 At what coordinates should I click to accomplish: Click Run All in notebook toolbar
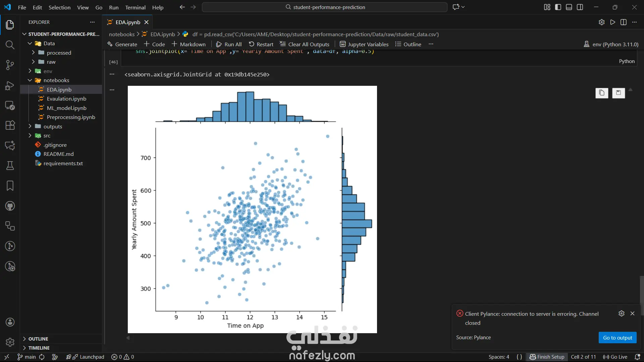(x=229, y=44)
